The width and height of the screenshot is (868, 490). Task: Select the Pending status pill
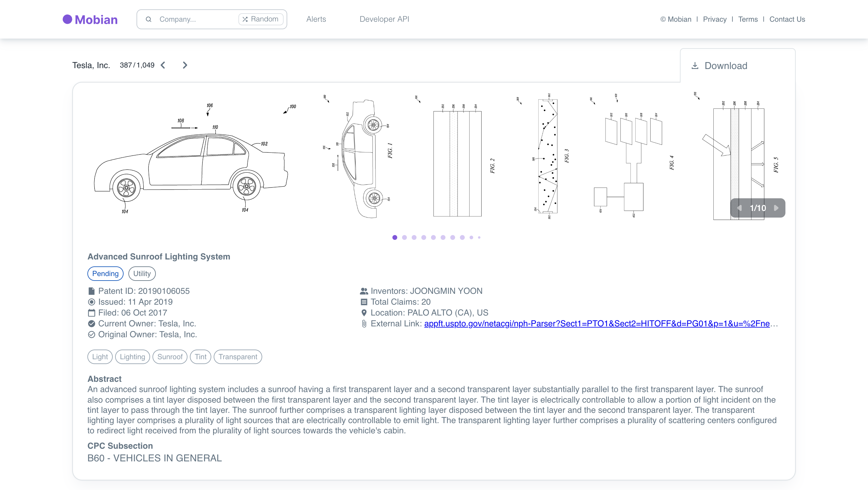pos(105,273)
